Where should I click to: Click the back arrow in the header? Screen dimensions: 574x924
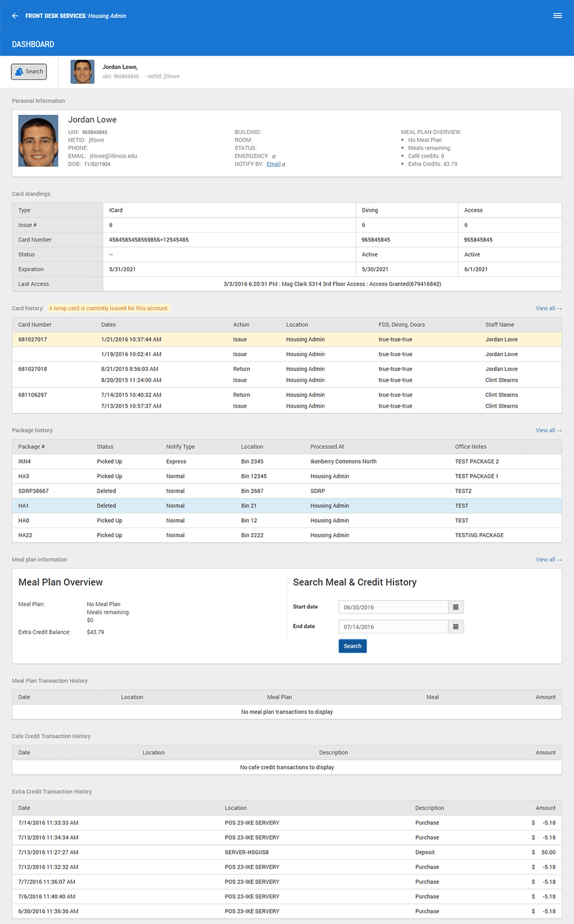(15, 16)
